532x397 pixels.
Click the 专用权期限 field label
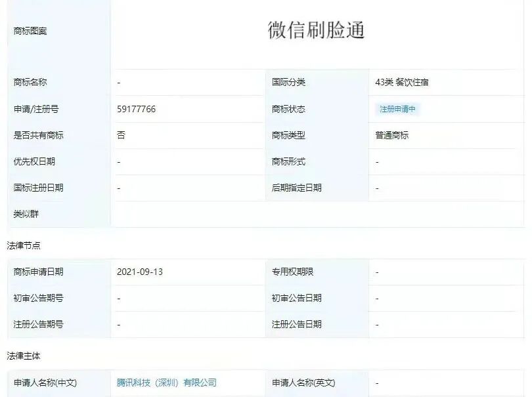(292, 272)
